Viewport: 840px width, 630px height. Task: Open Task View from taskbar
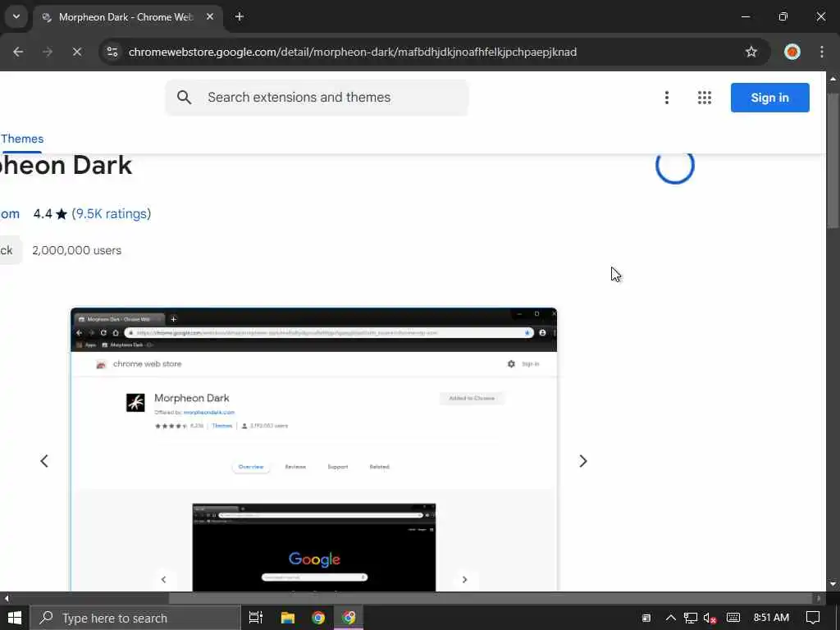coord(256,618)
